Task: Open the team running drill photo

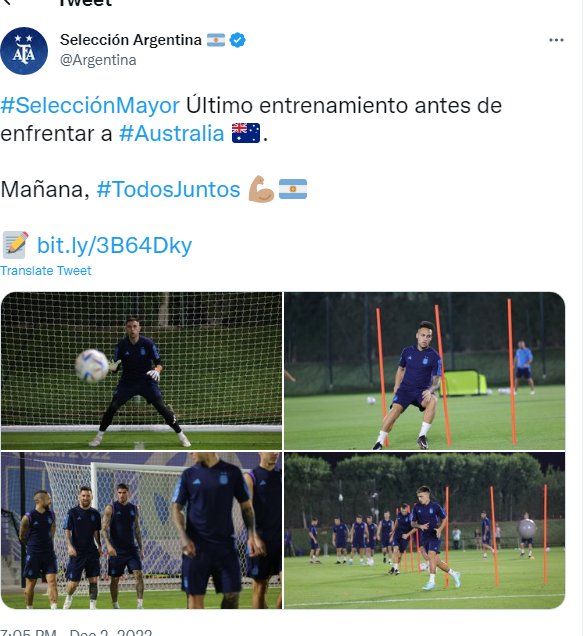Action: point(424,531)
